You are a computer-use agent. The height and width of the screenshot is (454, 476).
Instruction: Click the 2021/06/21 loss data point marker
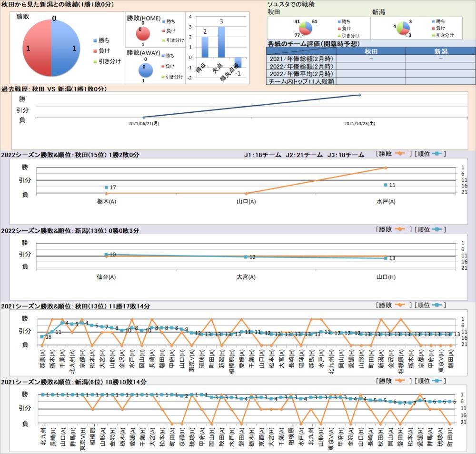click(144, 117)
